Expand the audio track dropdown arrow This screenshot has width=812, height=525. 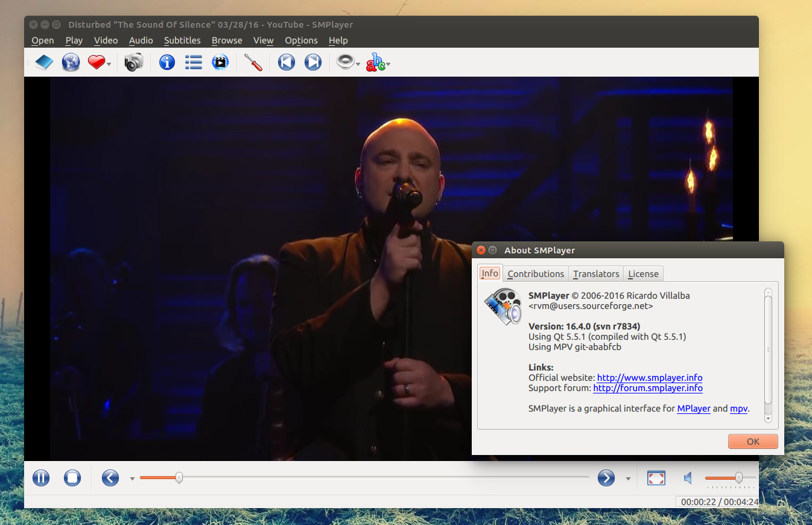coord(358,64)
